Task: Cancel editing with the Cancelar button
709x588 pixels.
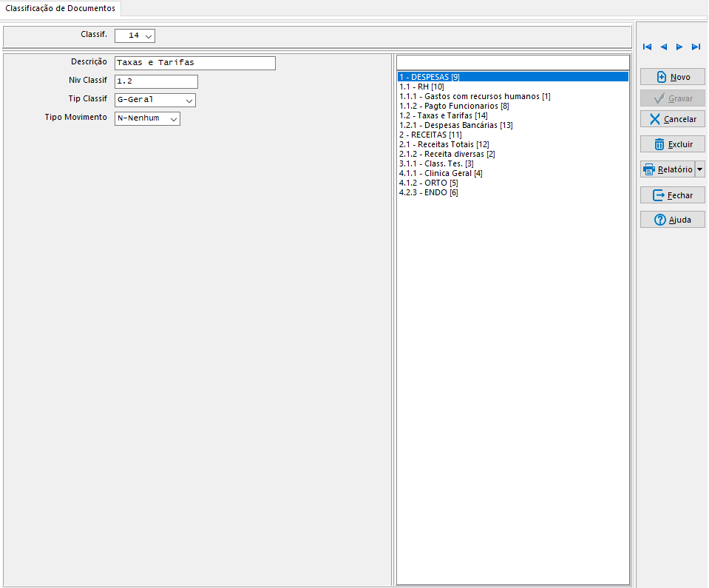Action: pos(672,119)
